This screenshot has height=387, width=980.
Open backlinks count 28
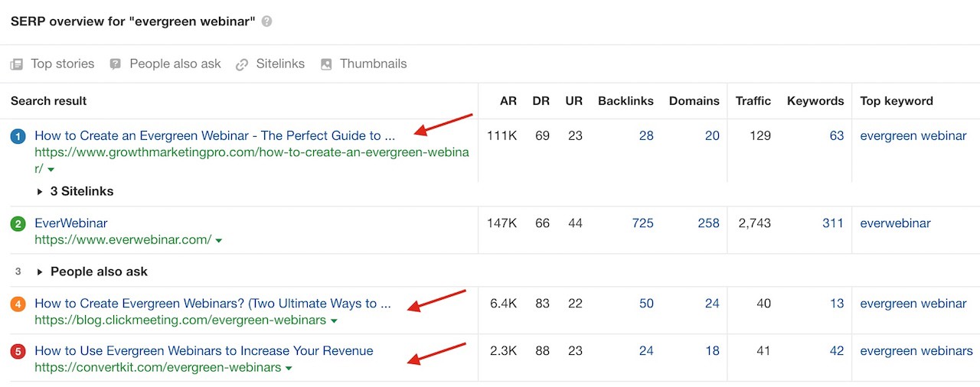pos(646,135)
